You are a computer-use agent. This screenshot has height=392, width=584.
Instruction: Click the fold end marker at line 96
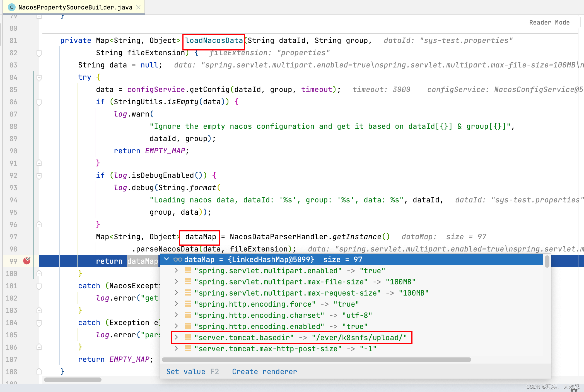tap(39, 224)
